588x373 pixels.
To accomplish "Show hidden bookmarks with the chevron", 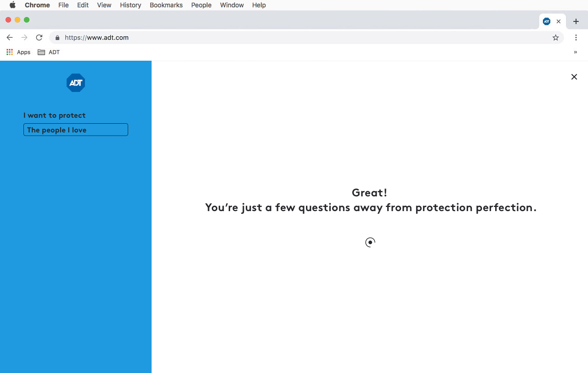I will click(576, 52).
